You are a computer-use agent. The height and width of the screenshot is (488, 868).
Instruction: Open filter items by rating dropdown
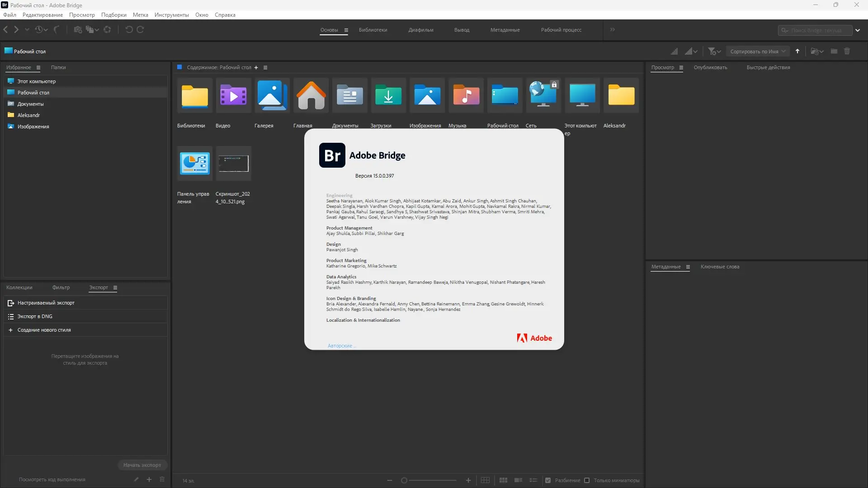click(714, 52)
